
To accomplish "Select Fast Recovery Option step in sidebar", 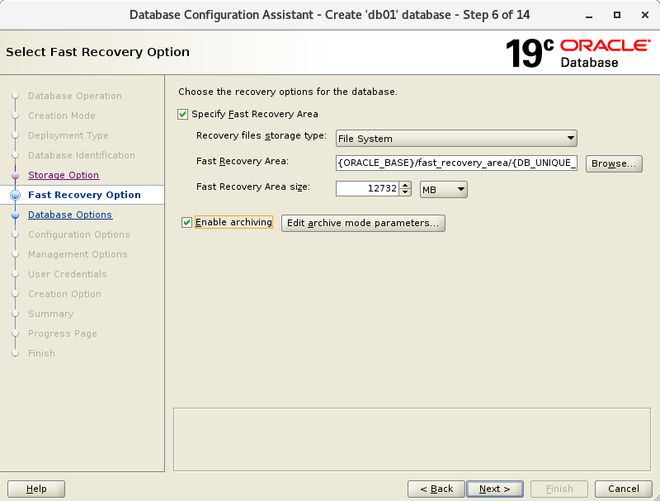I will 84,195.
